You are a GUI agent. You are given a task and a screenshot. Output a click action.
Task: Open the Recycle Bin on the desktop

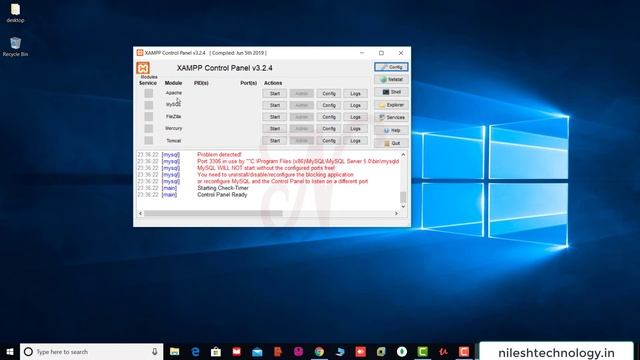[x=16, y=47]
